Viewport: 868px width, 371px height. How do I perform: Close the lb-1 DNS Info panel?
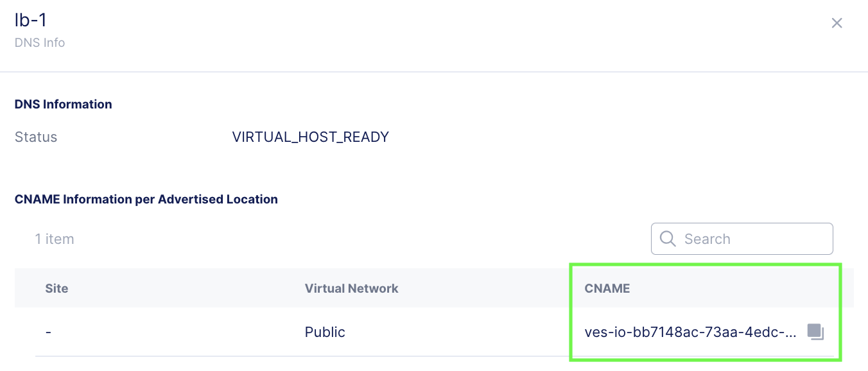point(837,23)
